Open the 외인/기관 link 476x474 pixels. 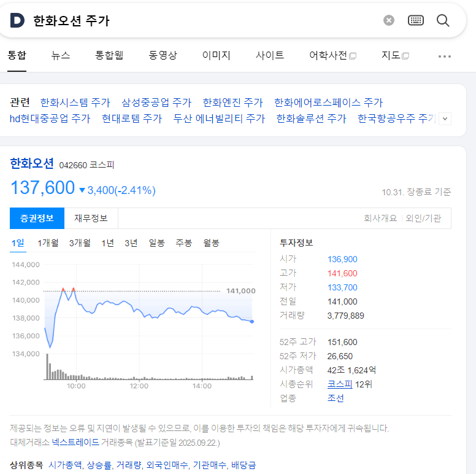pos(423,218)
